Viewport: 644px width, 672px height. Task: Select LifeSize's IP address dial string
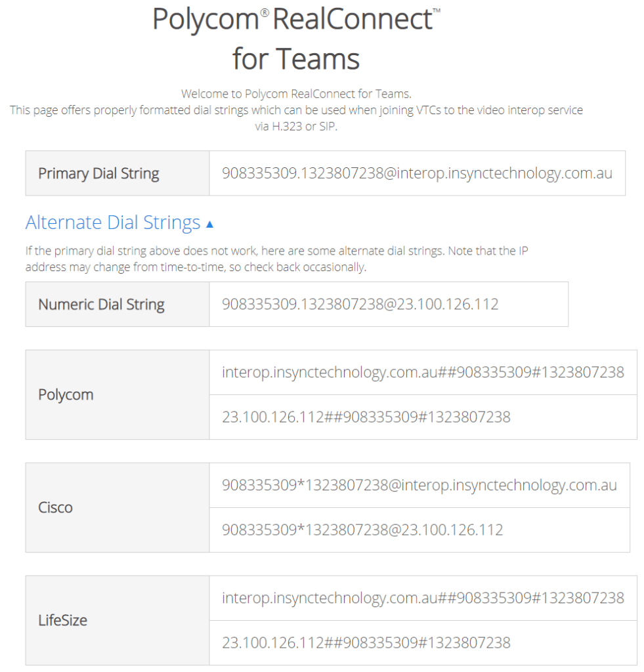366,643
